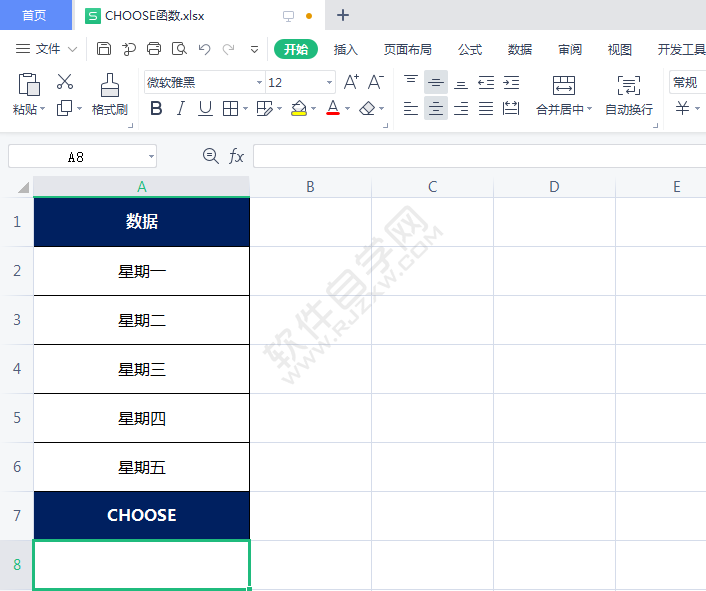Expand the Paste options arrow
706x591 pixels.
coord(43,109)
